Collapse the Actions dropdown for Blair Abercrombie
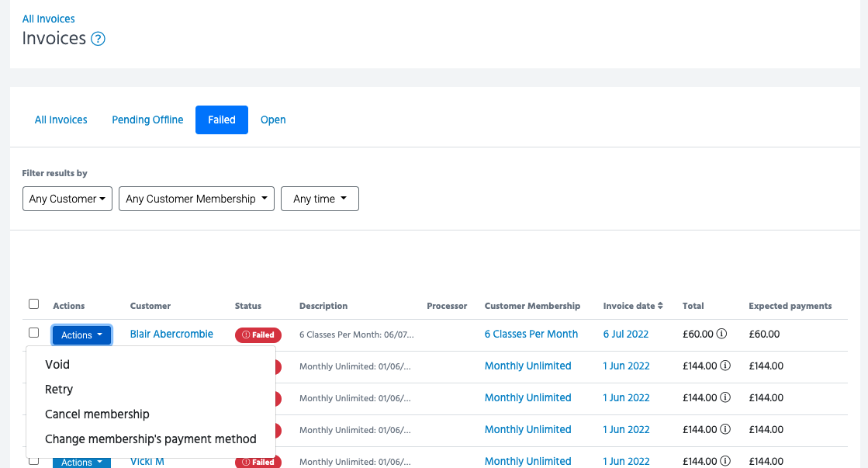The height and width of the screenshot is (468, 868). pyautogui.click(x=81, y=335)
